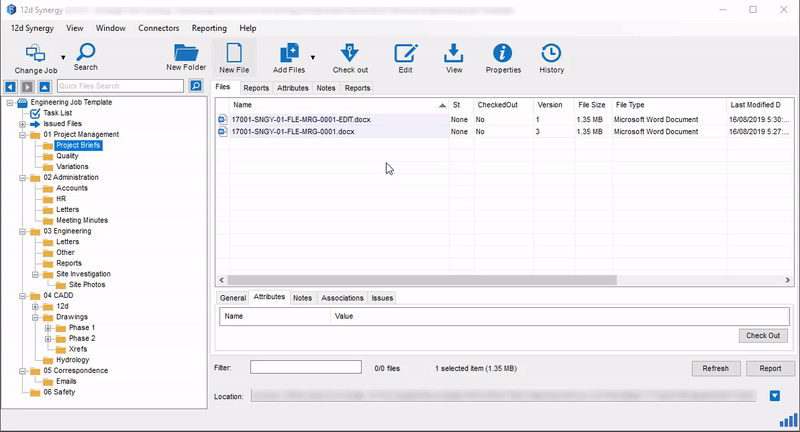Image resolution: width=800 pixels, height=432 pixels.
Task: Open the Search tool in toolbar
Action: click(85, 53)
